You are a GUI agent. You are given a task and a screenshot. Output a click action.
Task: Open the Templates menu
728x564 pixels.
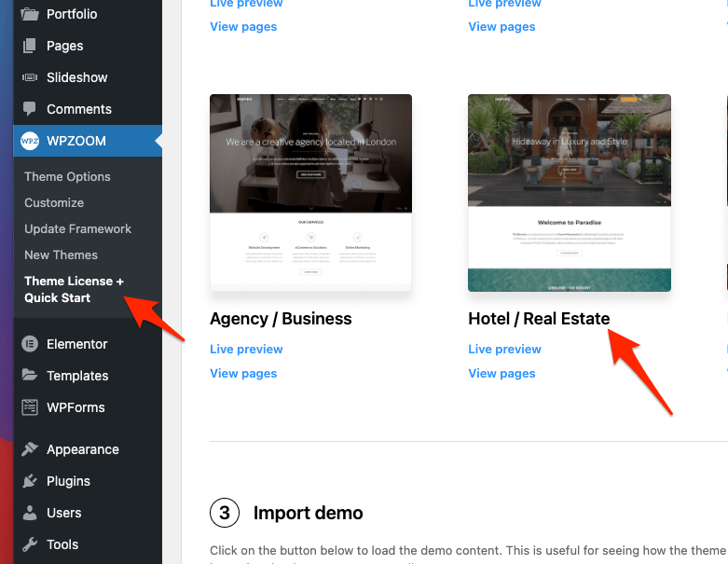pyautogui.click(x=88, y=376)
